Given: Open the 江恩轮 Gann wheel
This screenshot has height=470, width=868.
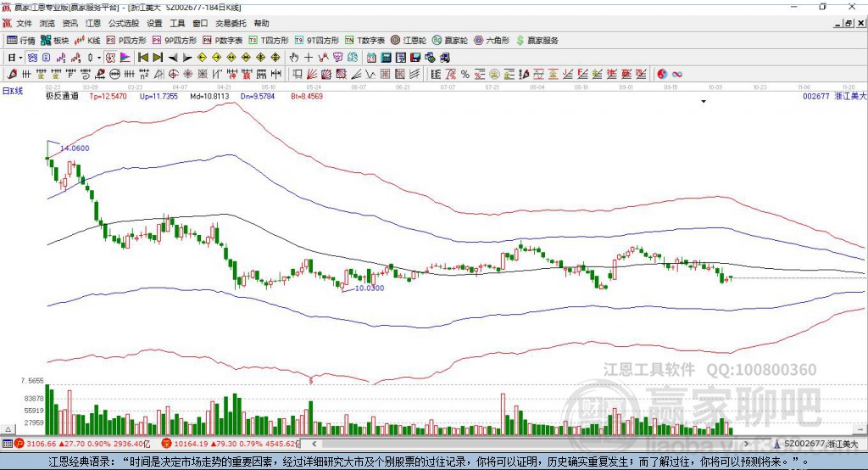Looking at the screenshot, I should click(409, 41).
